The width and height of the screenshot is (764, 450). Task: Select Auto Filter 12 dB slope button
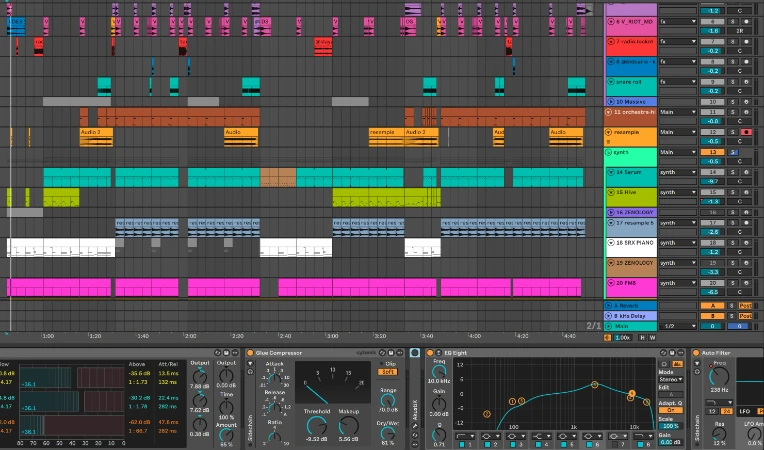tap(712, 412)
